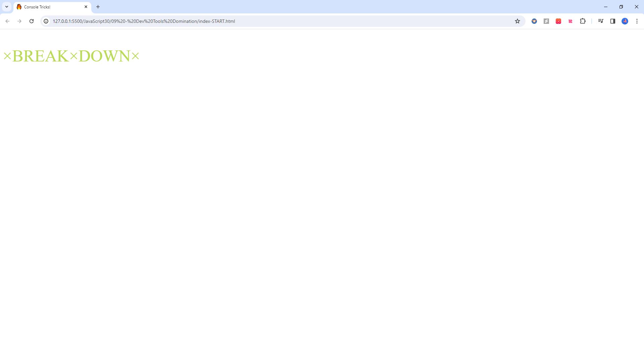The height and width of the screenshot is (348, 644).
Task: Open the Chrome profile avatar
Action: (625, 21)
